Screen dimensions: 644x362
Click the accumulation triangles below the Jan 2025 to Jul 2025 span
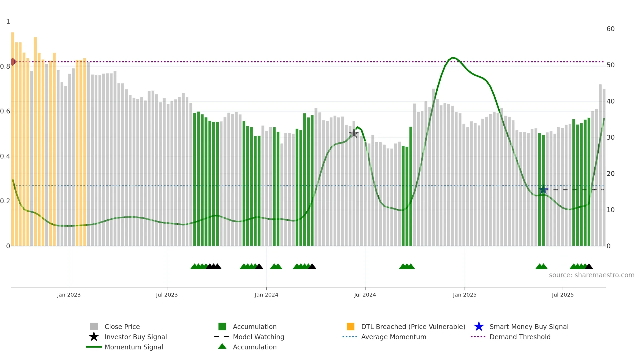[x=541, y=266]
